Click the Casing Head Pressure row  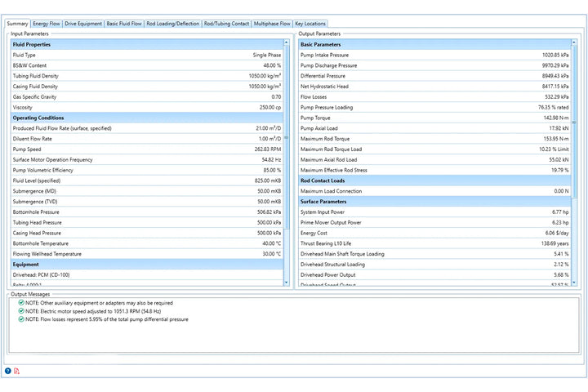point(147,234)
